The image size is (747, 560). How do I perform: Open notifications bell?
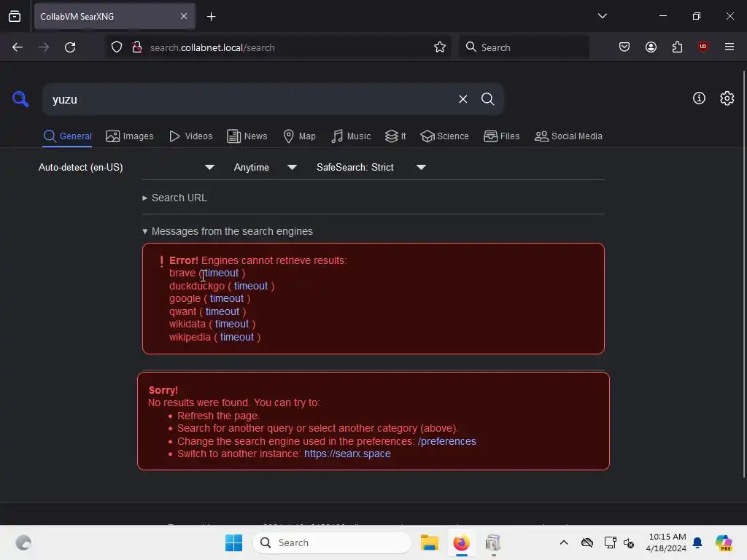(x=697, y=542)
